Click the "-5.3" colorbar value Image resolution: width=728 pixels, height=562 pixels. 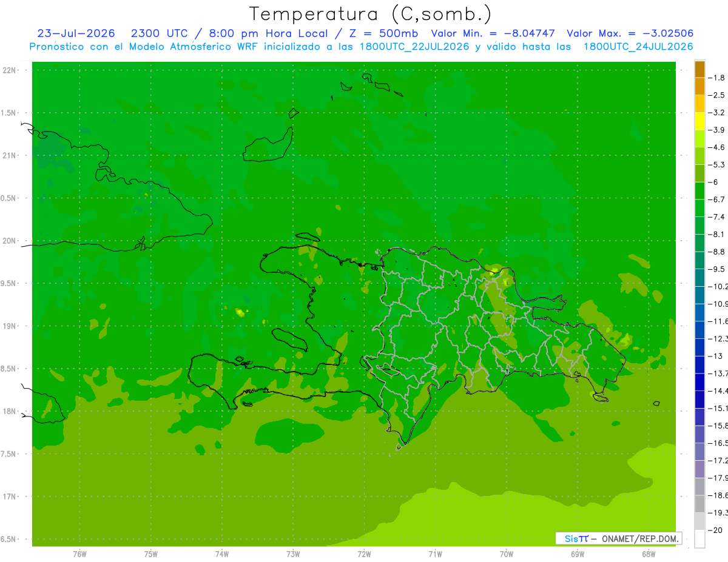coord(718,164)
